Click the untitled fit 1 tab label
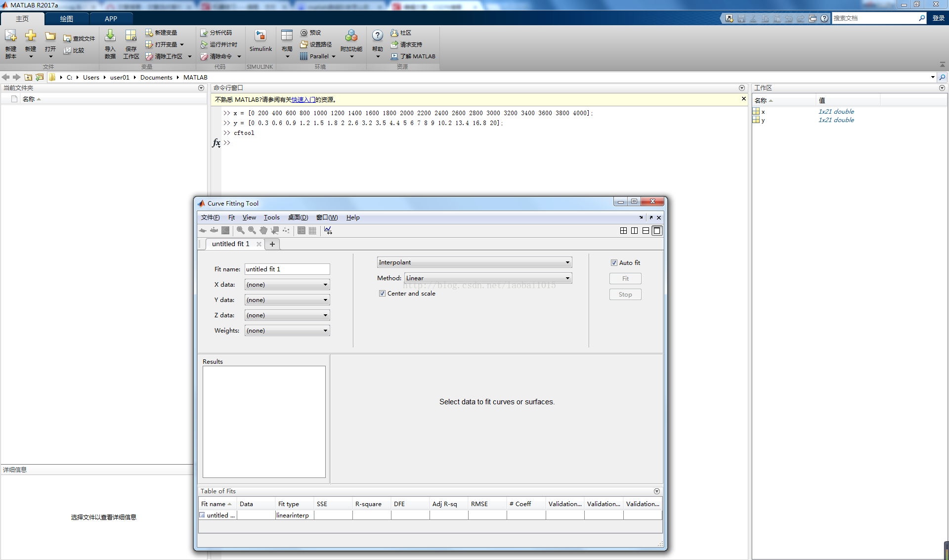Screen dimensions: 949x560 [x=230, y=243]
